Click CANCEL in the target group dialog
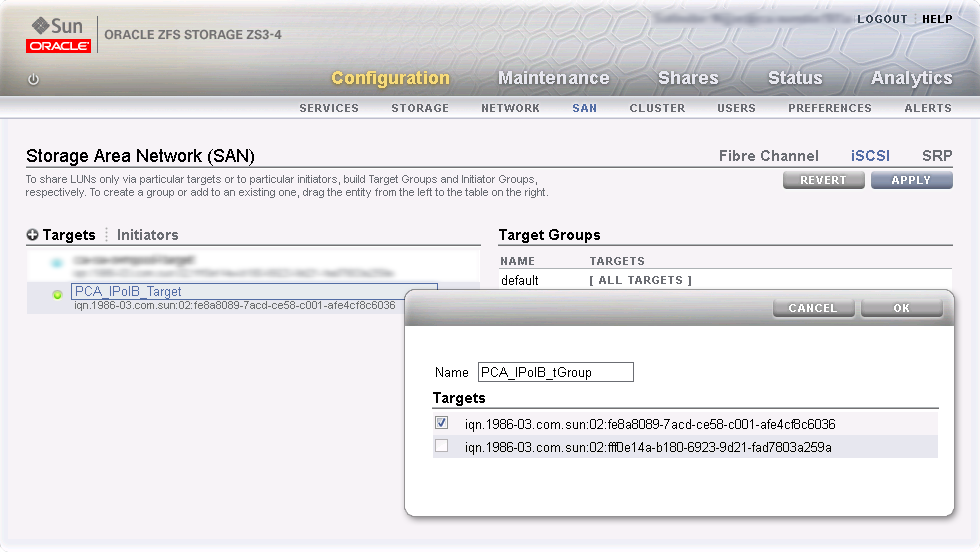Image resolution: width=980 pixels, height=552 pixels. pyautogui.click(x=812, y=308)
